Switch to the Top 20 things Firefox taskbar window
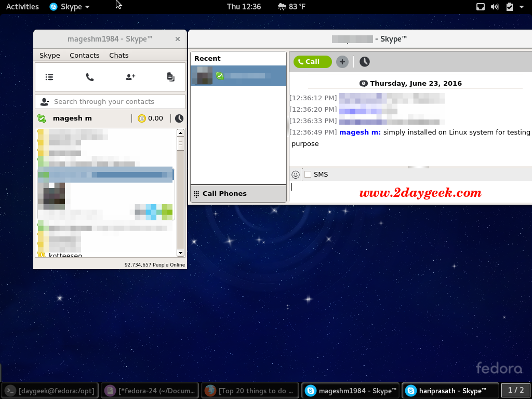This screenshot has height=399, width=532. [x=250, y=391]
